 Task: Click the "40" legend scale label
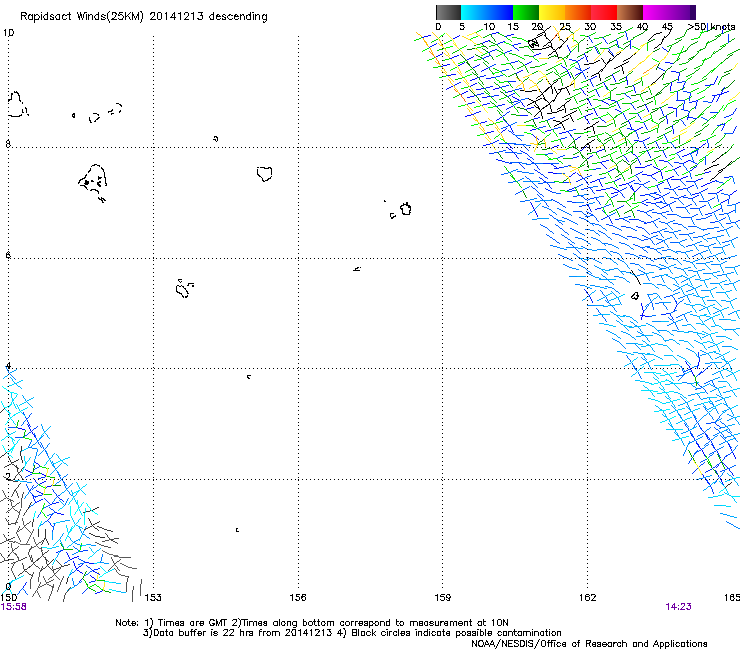click(x=642, y=27)
